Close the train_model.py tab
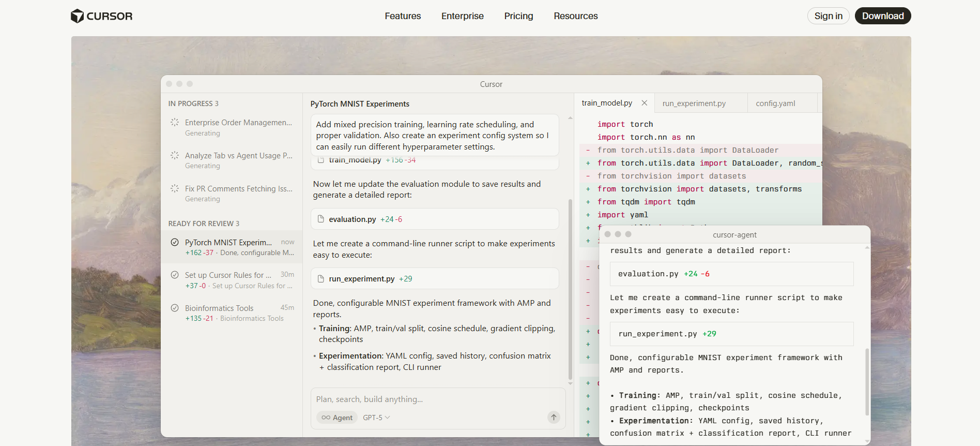This screenshot has height=446, width=980. pyautogui.click(x=644, y=103)
